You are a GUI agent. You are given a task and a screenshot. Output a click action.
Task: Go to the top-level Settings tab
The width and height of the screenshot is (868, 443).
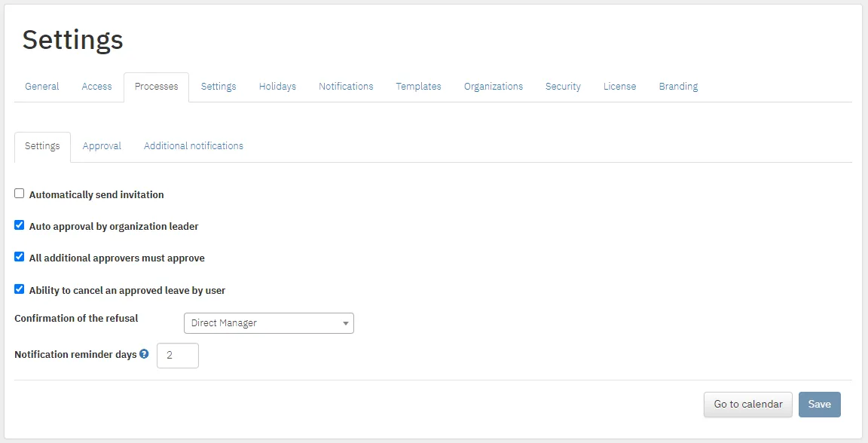[x=219, y=87]
